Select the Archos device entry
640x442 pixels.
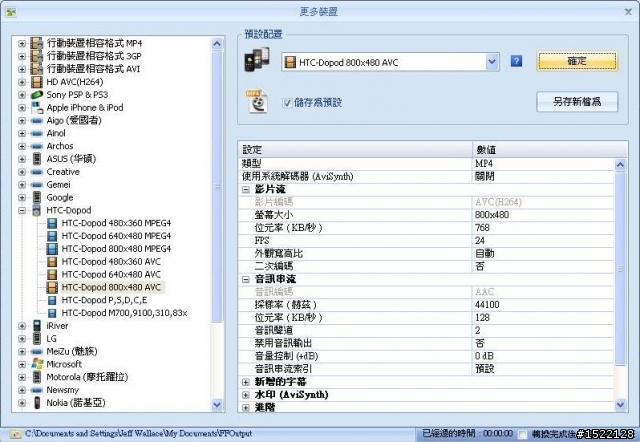(x=60, y=146)
